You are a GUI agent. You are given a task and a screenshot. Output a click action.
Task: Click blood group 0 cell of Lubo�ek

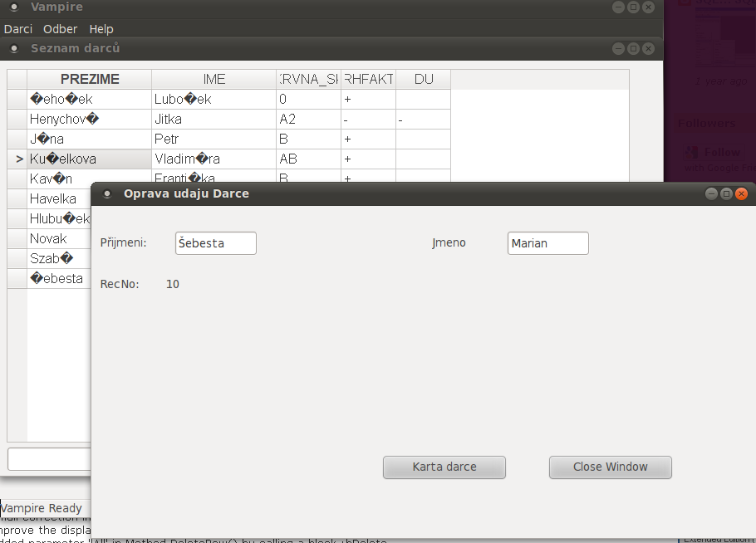point(308,100)
